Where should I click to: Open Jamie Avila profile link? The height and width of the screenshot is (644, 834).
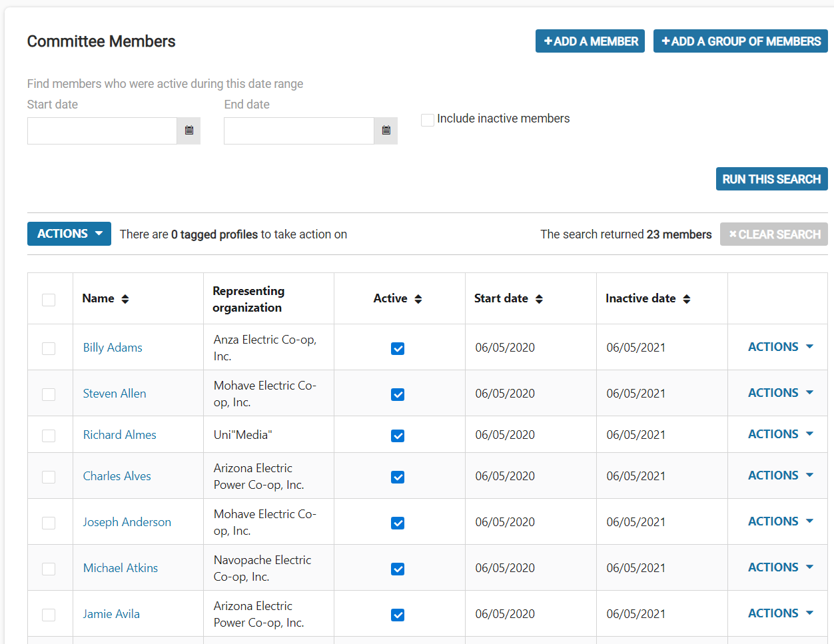[x=111, y=614]
